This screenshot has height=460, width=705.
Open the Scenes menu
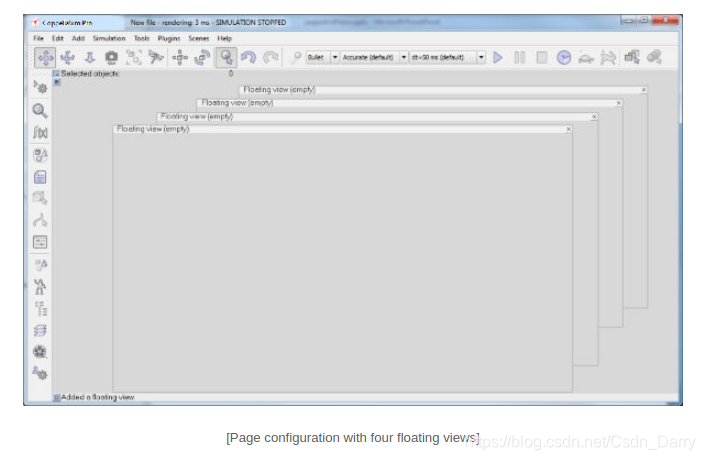199,38
